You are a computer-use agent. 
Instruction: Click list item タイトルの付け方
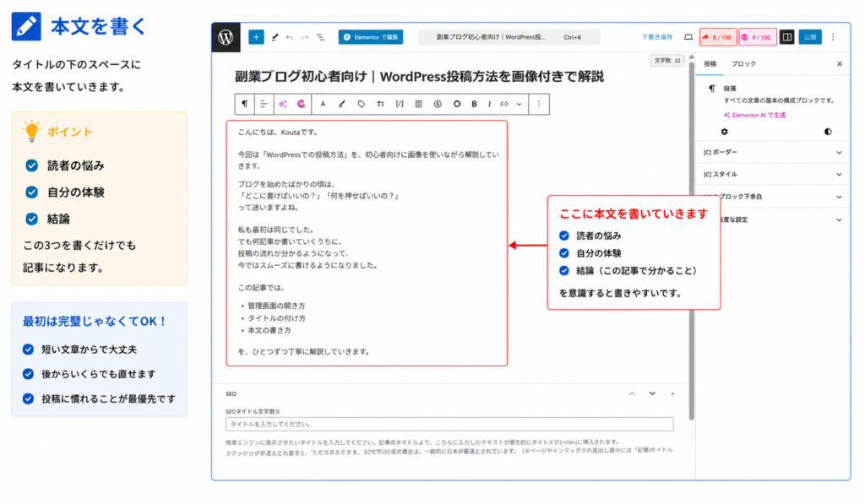tap(276, 318)
